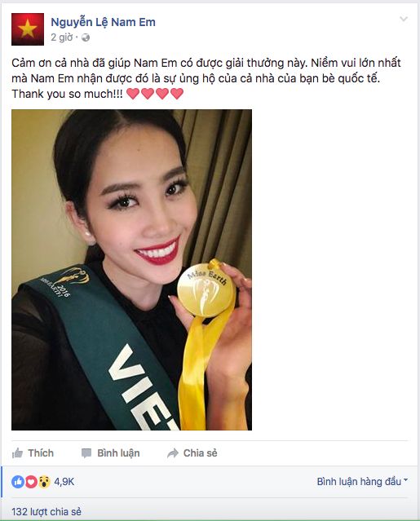Click the post text 'Thank you so much!!!'
This screenshot has height=521, width=420.
pyautogui.click(x=67, y=94)
